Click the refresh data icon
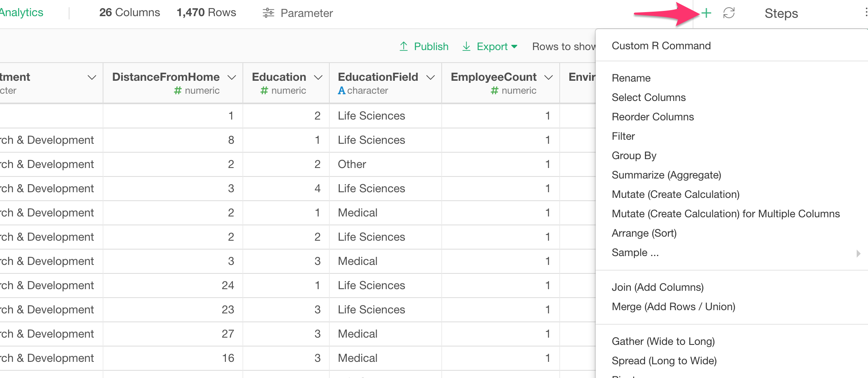This screenshot has height=378, width=868. [x=730, y=13]
